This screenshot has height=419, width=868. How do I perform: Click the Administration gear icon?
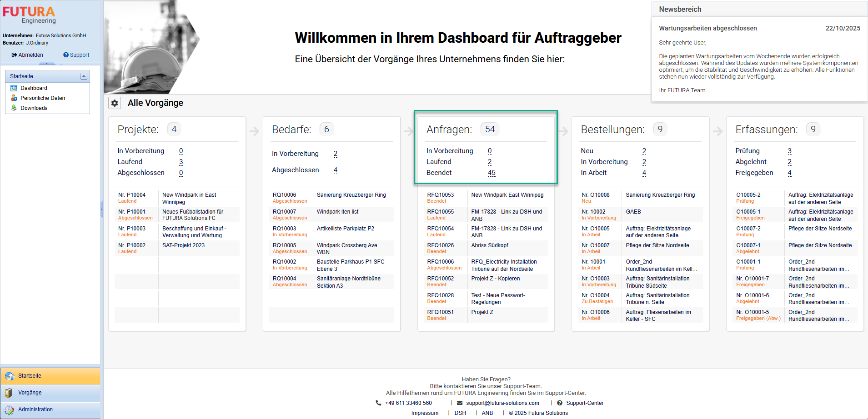[x=9, y=409]
